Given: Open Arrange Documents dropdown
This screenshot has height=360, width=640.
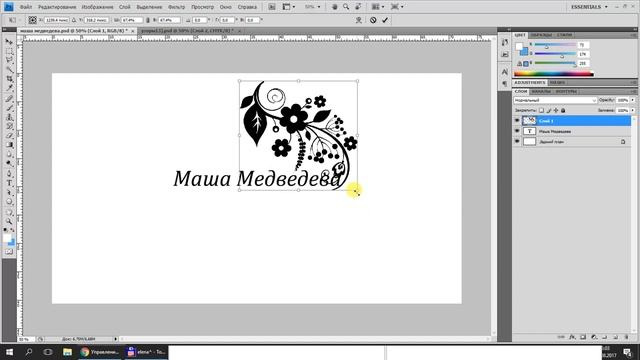Looking at the screenshot, I should tap(378, 7).
